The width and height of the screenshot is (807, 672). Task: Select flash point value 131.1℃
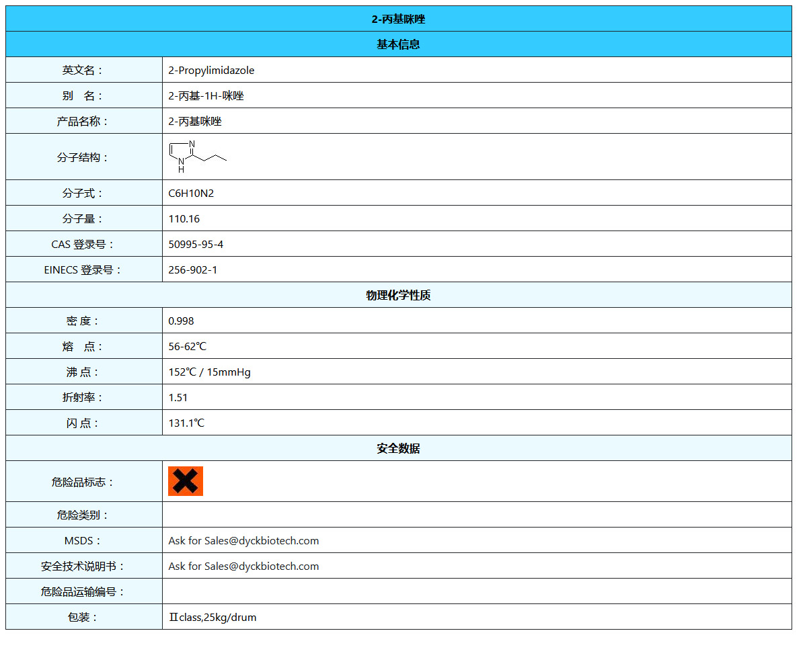(x=186, y=423)
